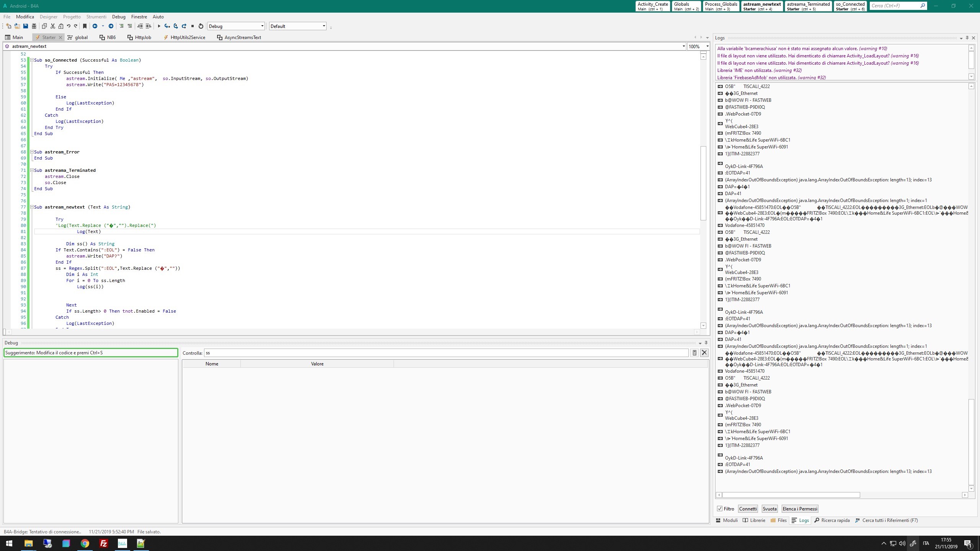Click the Save file toolbar icon
Screen dimensions: 980x551
[x=26, y=26]
